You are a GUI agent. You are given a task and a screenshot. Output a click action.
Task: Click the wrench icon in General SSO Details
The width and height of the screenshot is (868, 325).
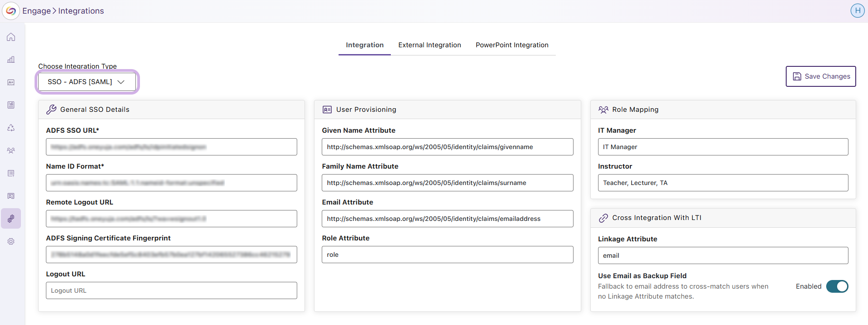click(x=51, y=110)
